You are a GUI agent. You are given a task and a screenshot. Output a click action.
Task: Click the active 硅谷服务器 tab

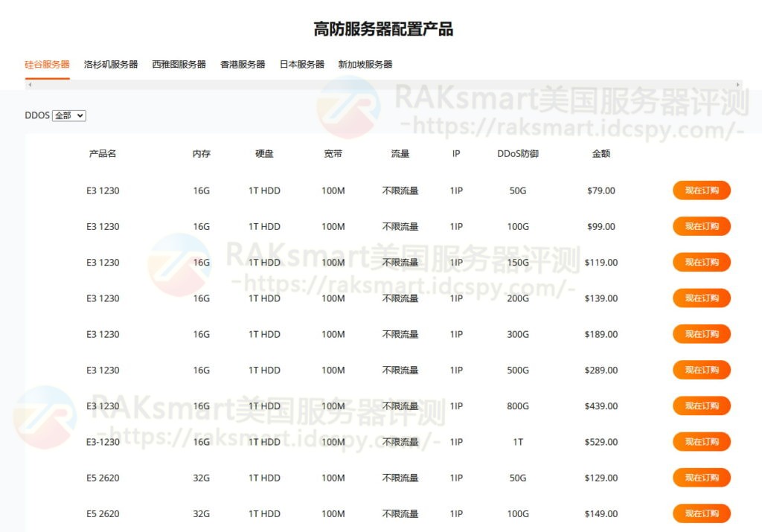(46, 64)
